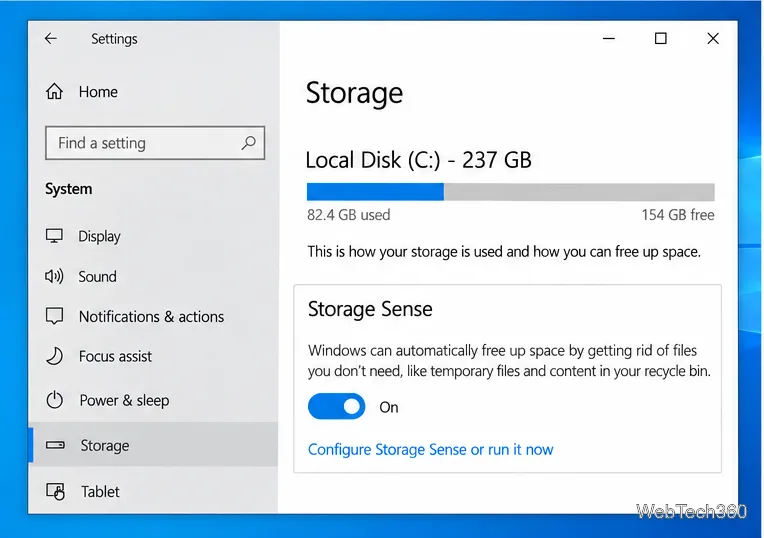Minimize the Settings window
The height and width of the screenshot is (538, 764).
(x=609, y=38)
